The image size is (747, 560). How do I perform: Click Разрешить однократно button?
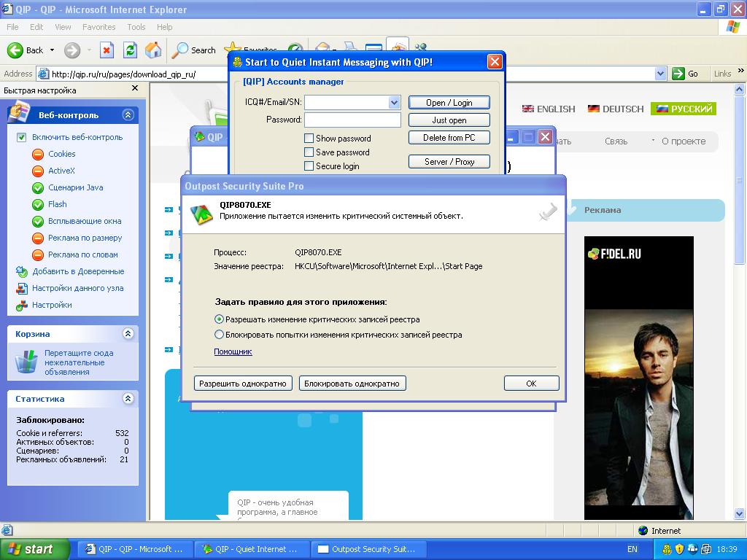[243, 384]
